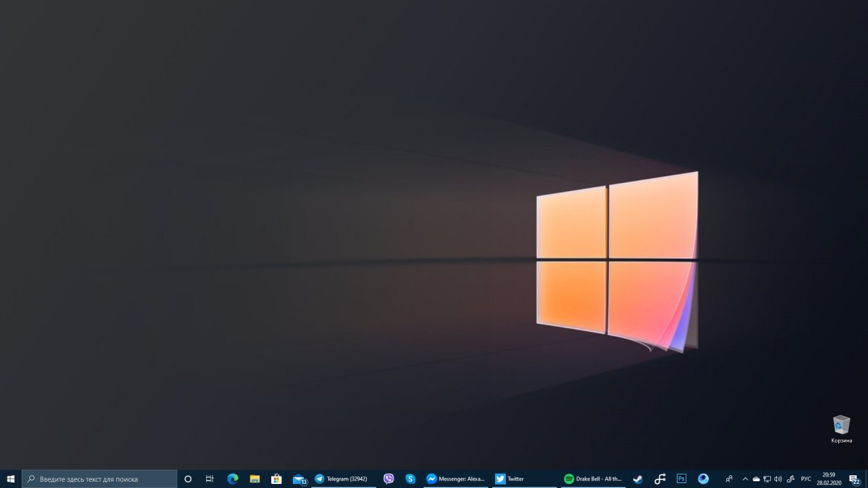Open the blue round app icon next to Photoshop
The height and width of the screenshot is (488, 868).
coord(703,479)
